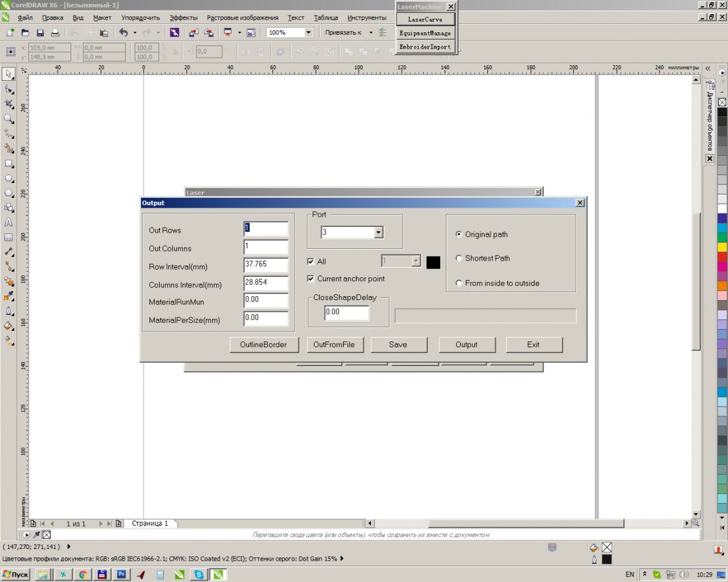The width and height of the screenshot is (728, 582).
Task: Uncheck the All checkbox
Action: (x=311, y=262)
